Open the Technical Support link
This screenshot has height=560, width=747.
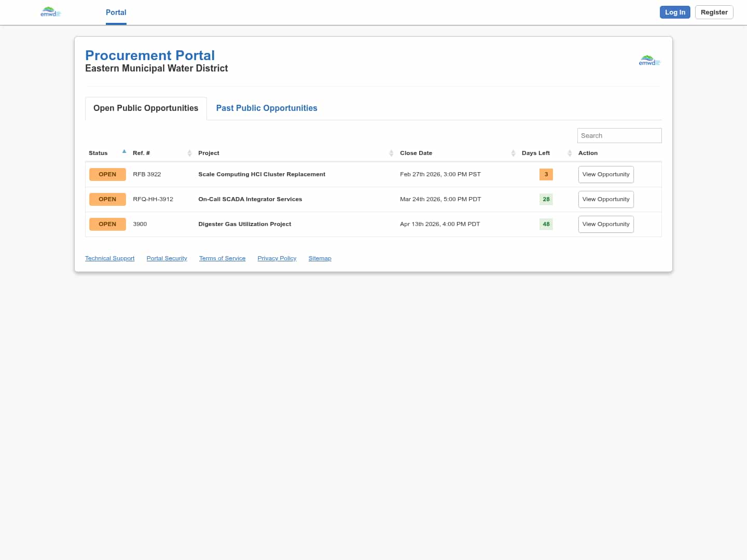point(109,258)
